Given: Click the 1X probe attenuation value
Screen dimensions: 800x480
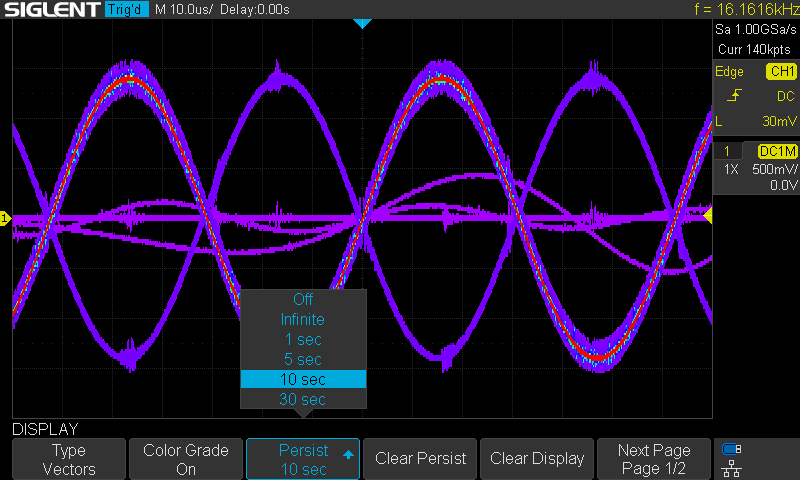Looking at the screenshot, I should click(x=731, y=169).
